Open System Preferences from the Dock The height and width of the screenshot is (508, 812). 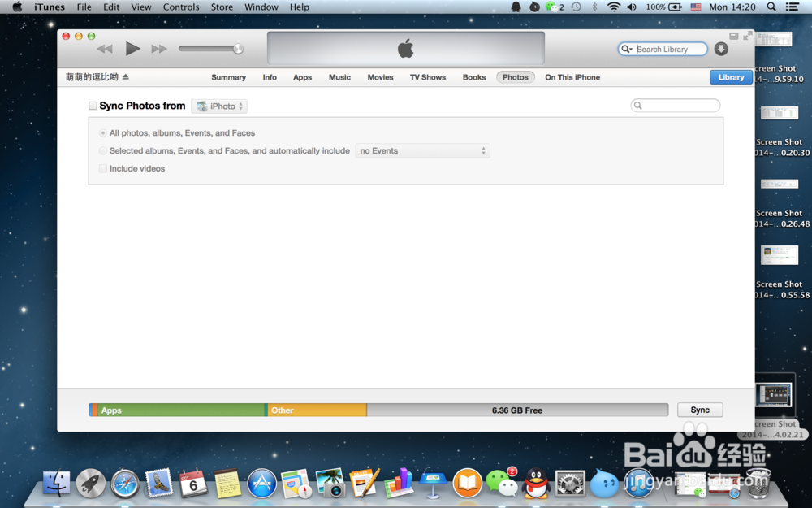570,483
